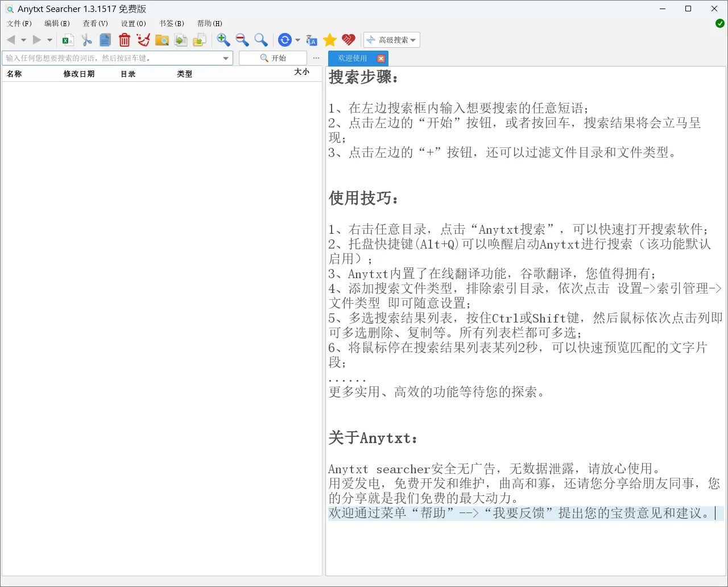Select the 欢迎使用 tab

[x=353, y=58]
